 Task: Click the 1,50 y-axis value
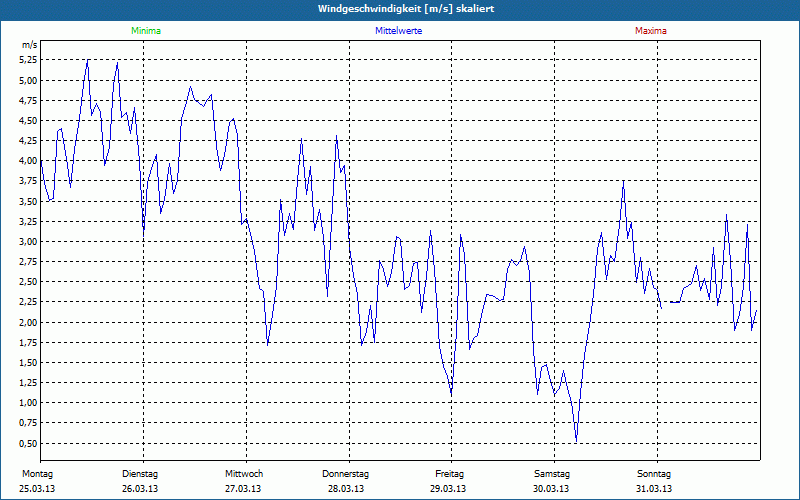coord(30,362)
